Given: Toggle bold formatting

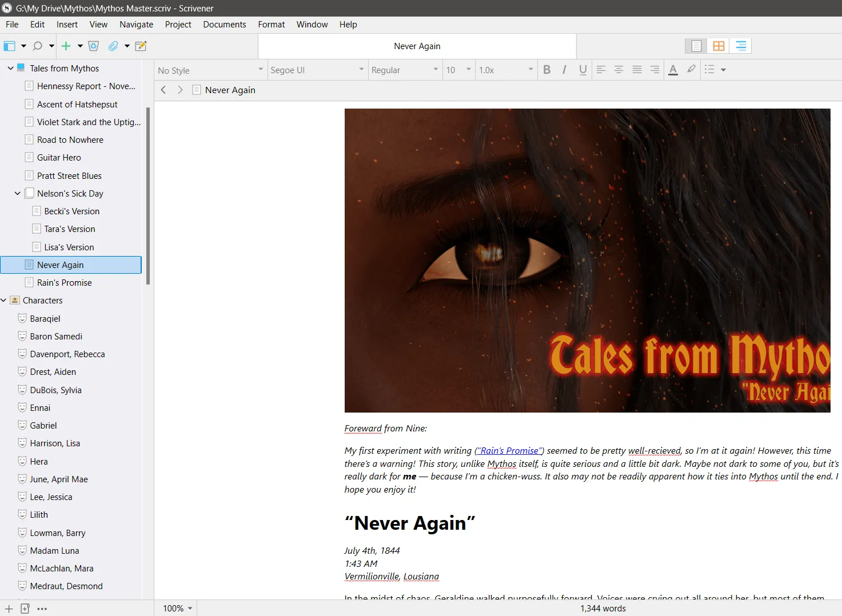Looking at the screenshot, I should (x=547, y=69).
